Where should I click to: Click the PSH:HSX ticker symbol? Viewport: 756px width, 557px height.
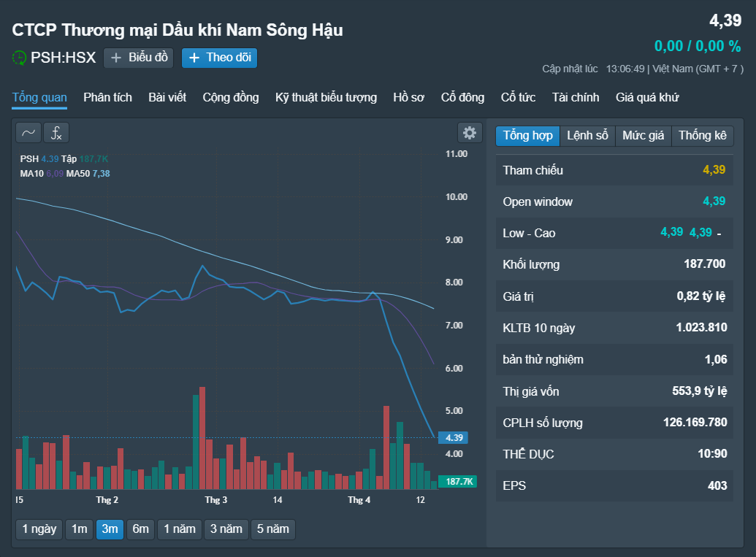click(63, 58)
